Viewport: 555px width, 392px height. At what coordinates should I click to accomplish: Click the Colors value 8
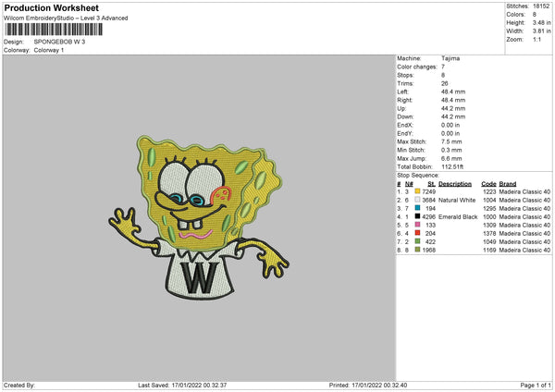535,15
